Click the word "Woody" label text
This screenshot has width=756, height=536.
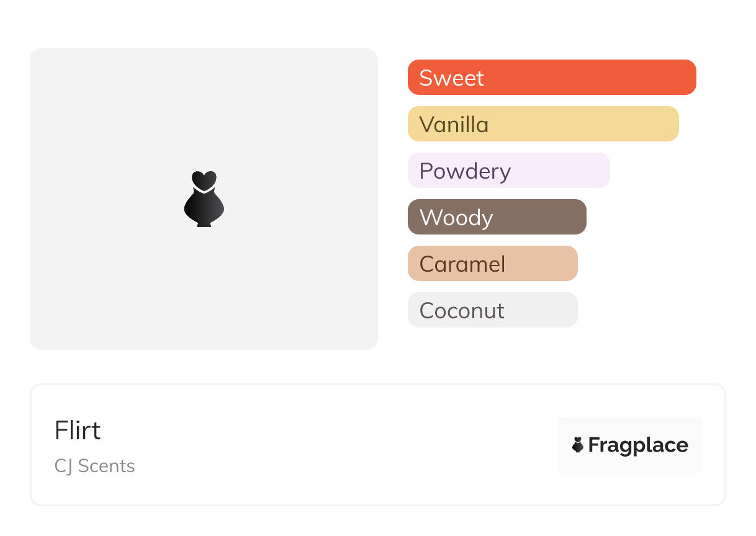[456, 218]
